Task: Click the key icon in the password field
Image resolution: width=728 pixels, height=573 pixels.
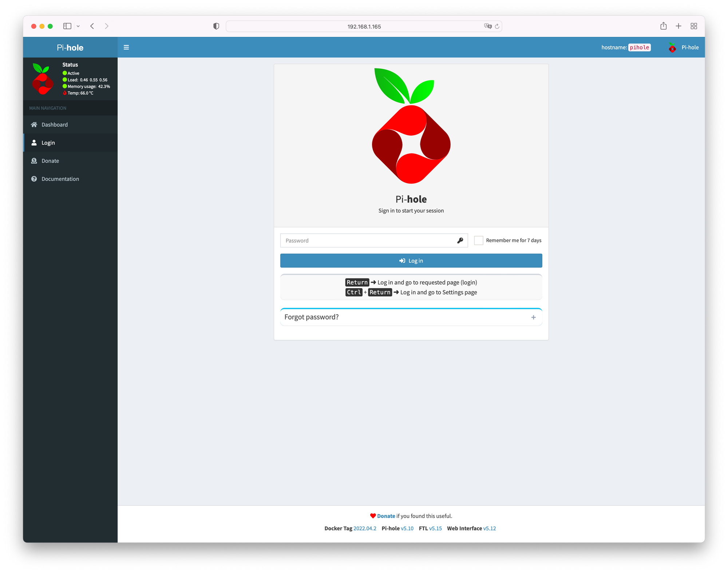Action: point(460,240)
